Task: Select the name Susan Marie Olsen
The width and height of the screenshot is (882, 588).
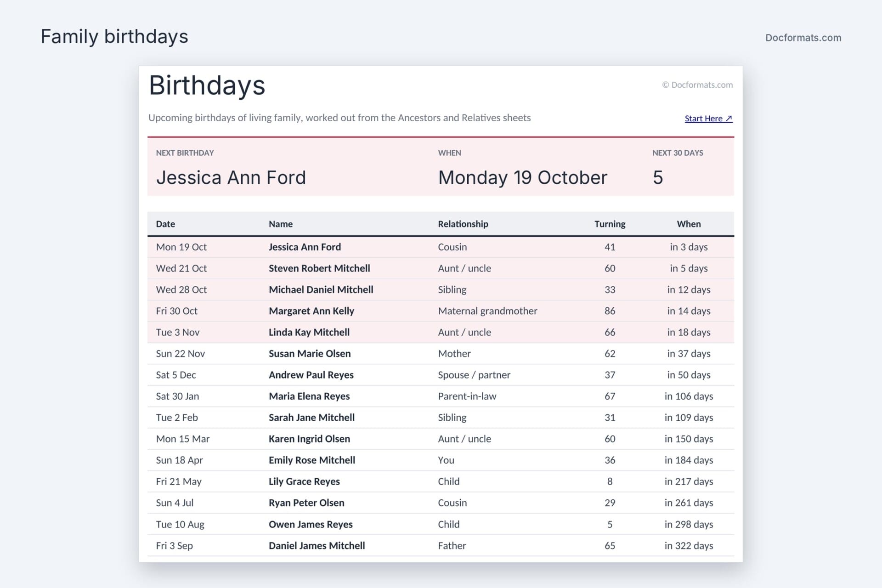Action: (310, 354)
